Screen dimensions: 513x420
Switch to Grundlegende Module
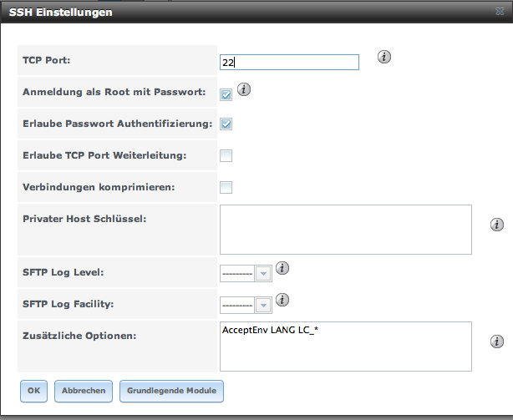point(172,390)
